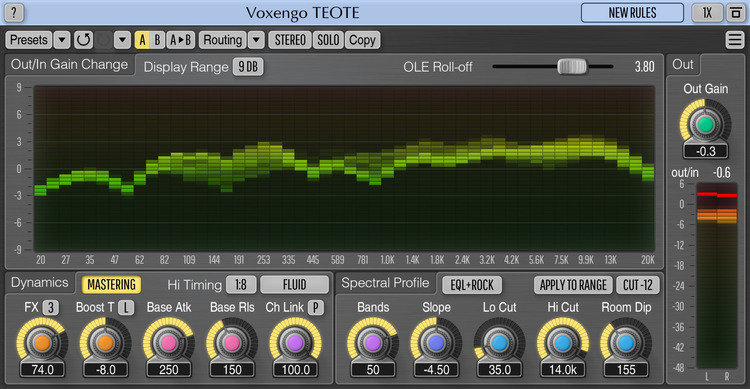Click the Boost T knob

pyautogui.click(x=105, y=343)
